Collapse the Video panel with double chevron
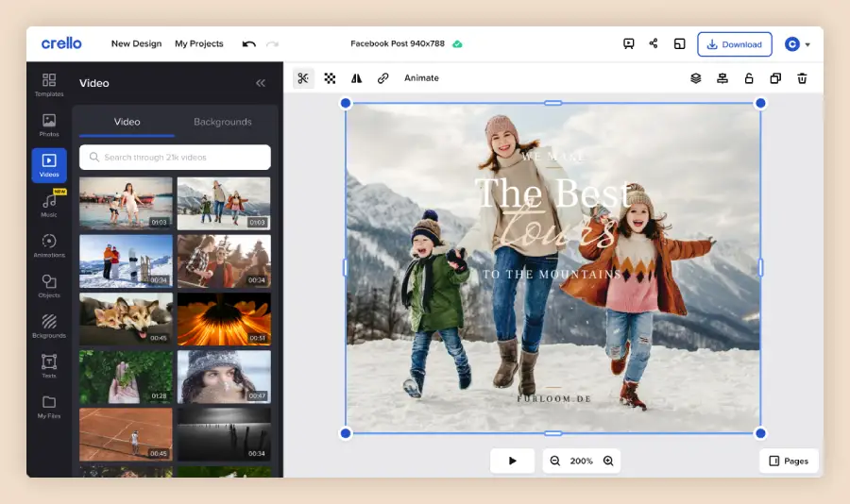The width and height of the screenshot is (850, 504). (261, 83)
